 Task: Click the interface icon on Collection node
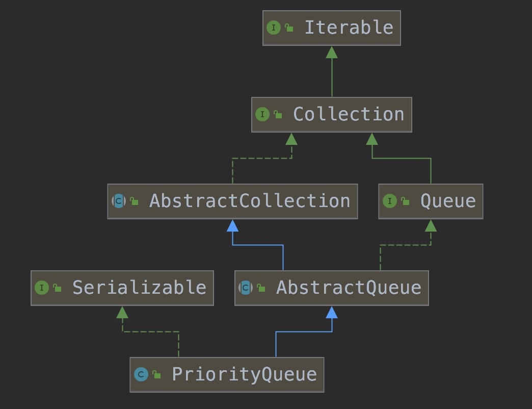coord(262,114)
